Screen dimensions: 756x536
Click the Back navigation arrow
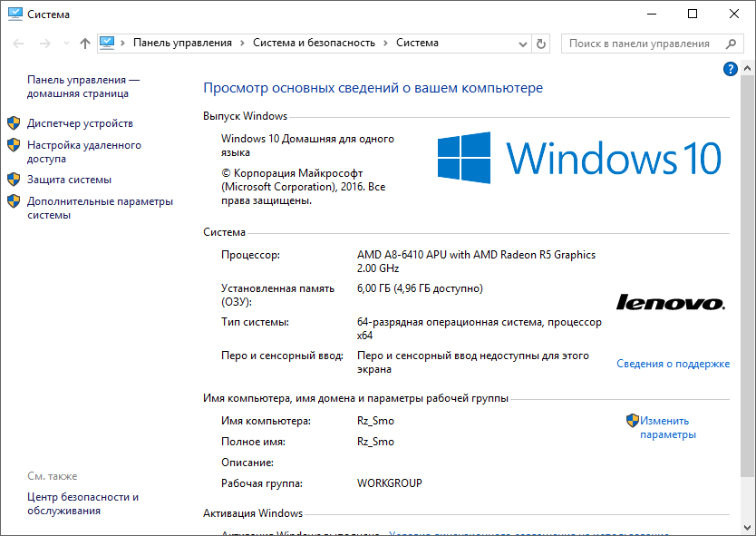(x=18, y=44)
